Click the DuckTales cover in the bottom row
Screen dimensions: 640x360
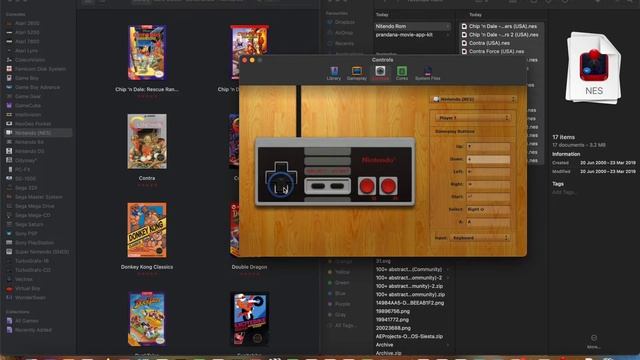tap(147, 319)
